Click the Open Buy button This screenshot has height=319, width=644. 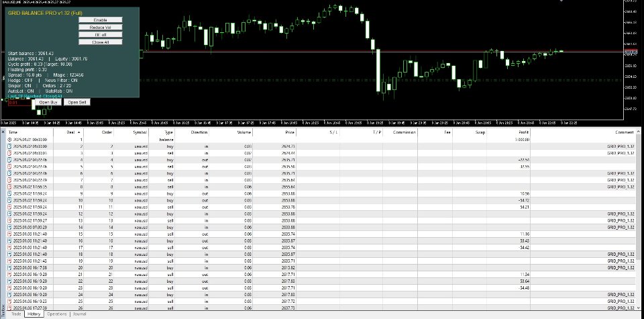pyautogui.click(x=48, y=102)
